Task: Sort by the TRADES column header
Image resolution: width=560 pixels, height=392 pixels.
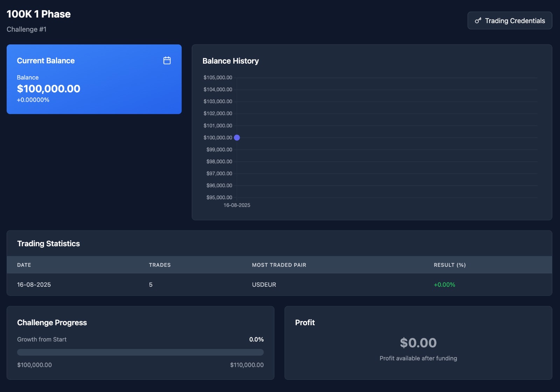Action: (160, 265)
